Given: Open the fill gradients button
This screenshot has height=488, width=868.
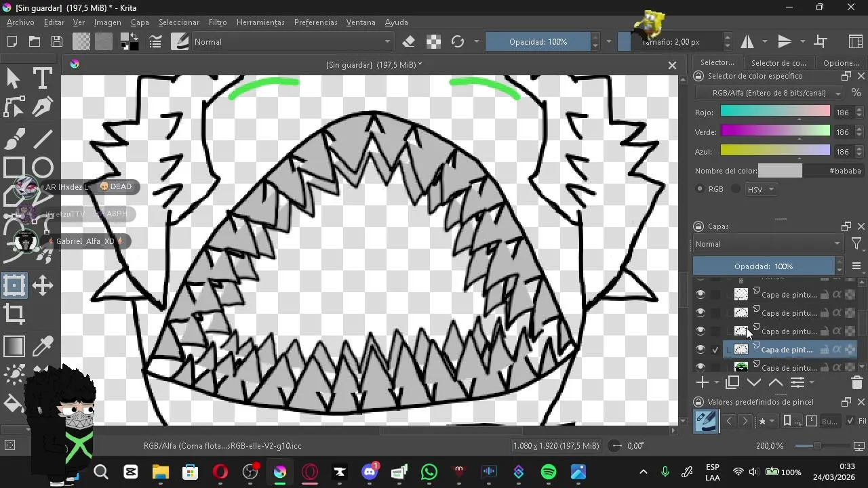Looking at the screenshot, I should click(81, 41).
